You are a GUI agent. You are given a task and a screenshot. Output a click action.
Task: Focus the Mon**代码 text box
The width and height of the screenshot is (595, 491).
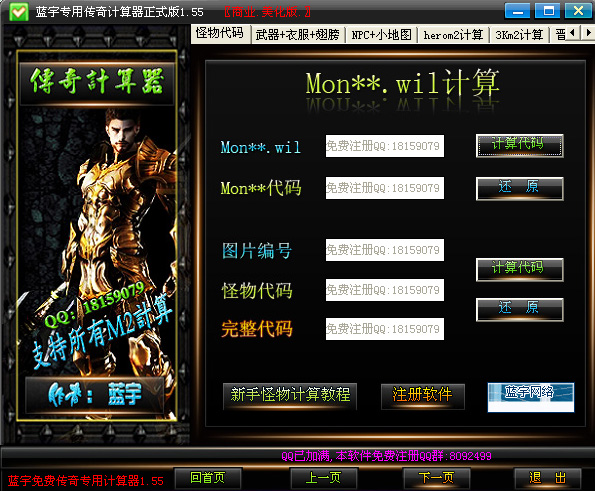pos(384,188)
